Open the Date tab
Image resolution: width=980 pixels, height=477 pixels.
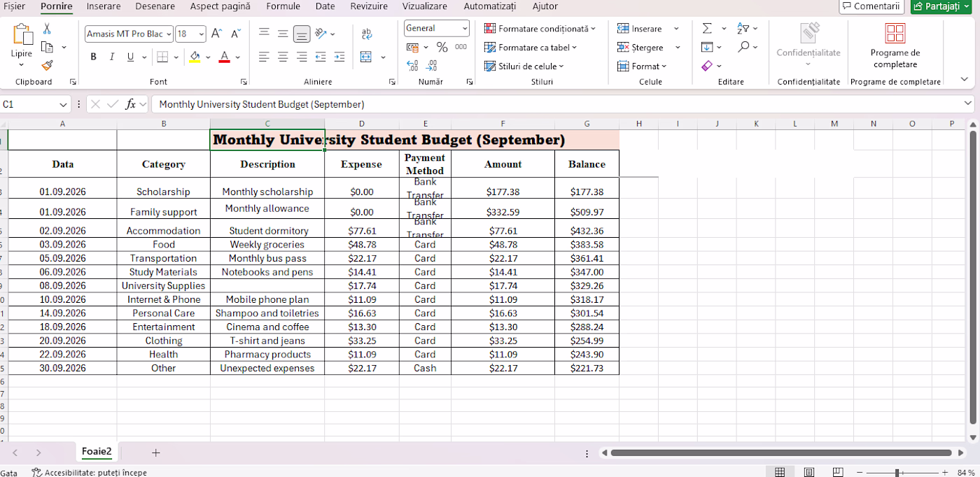[x=325, y=6]
